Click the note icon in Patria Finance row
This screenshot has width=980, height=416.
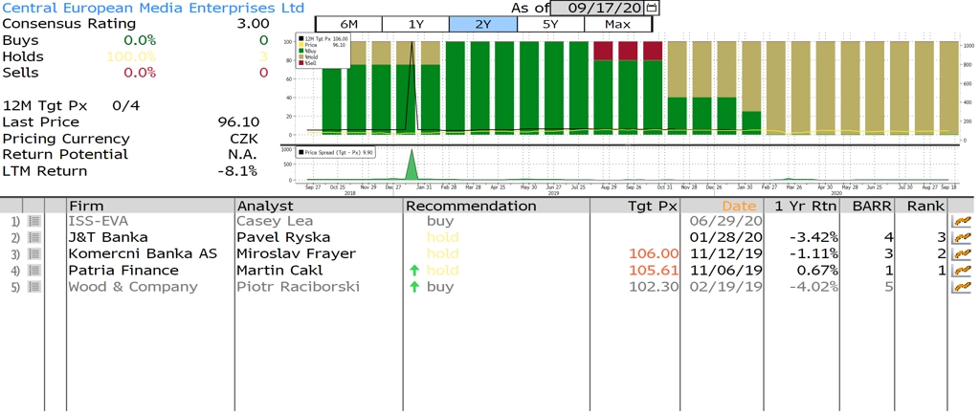point(34,271)
